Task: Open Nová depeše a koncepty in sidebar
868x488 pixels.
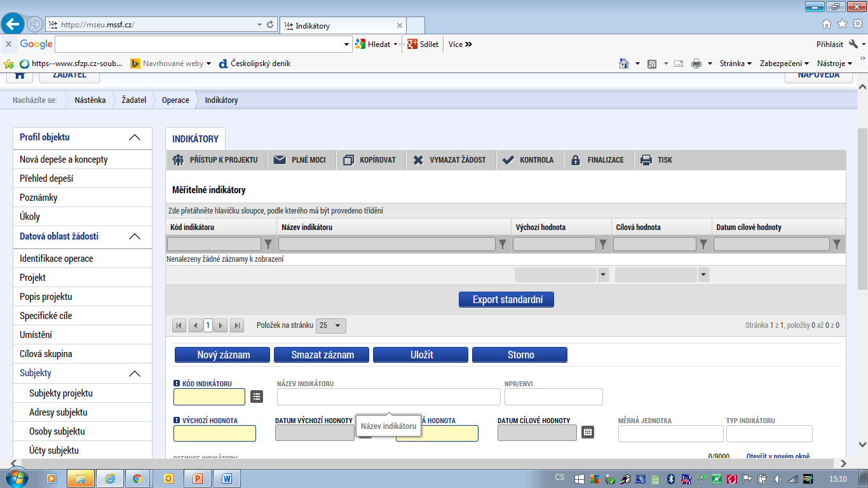Action: coord(83,159)
